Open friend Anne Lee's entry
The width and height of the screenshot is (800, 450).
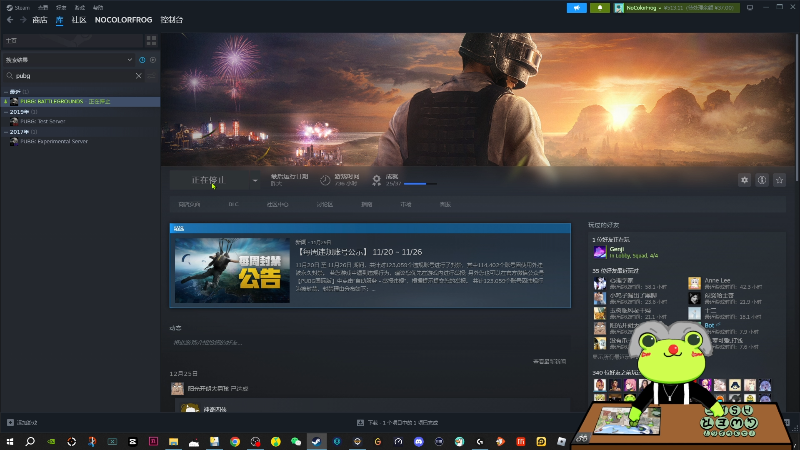coord(724,283)
